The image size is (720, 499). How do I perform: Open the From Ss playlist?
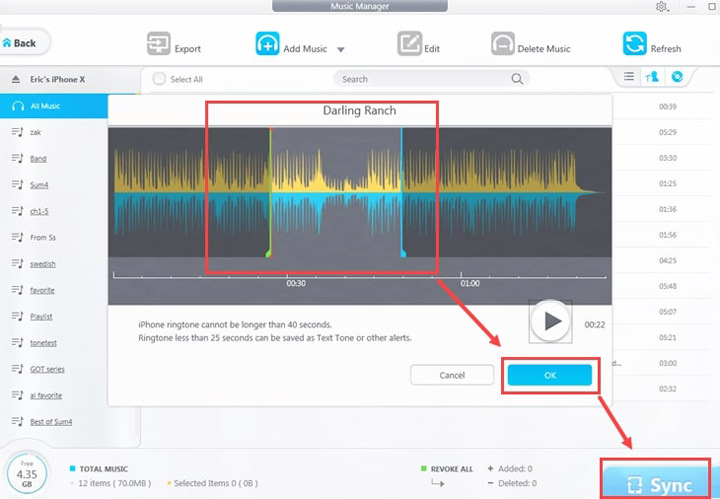pyautogui.click(x=43, y=237)
